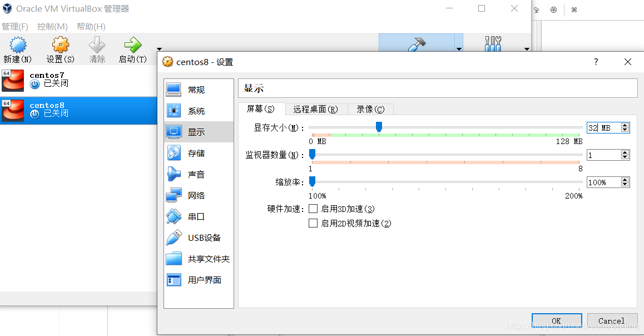Open Settings (设置) gear toolbar icon
Image resolution: width=644 pixels, height=336 pixels.
coord(61,45)
